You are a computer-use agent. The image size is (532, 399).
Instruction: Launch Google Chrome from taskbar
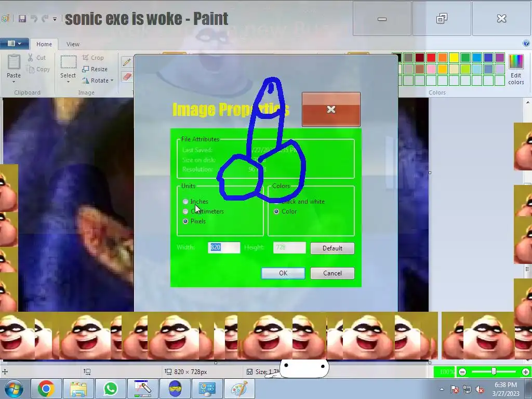[46, 389]
